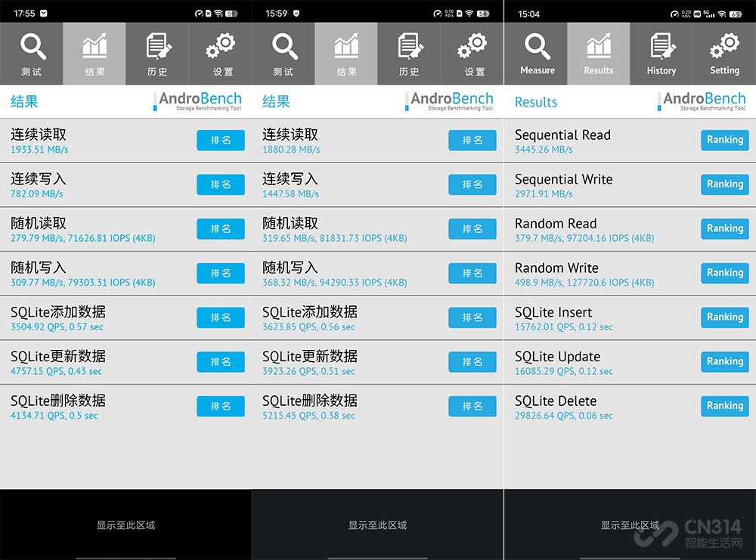Tap the Measure magnifier icon
The width and height of the screenshot is (756, 560).
point(537,47)
